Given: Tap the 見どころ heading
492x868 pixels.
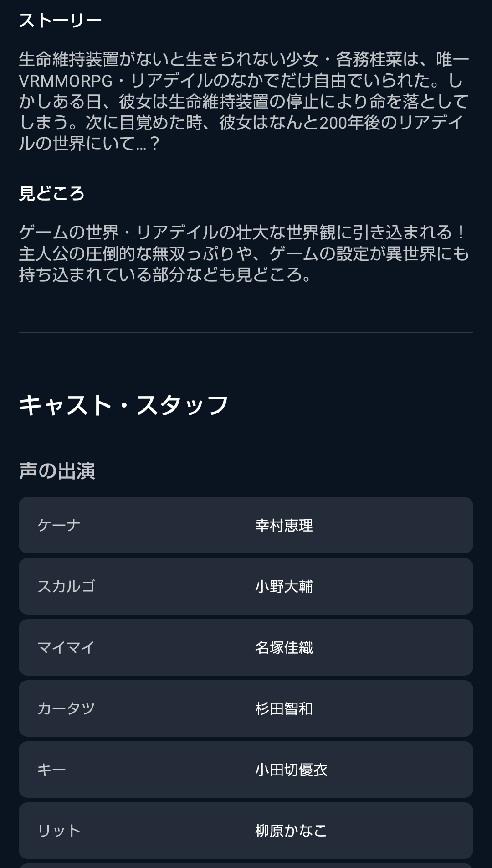Looking at the screenshot, I should click(51, 194).
